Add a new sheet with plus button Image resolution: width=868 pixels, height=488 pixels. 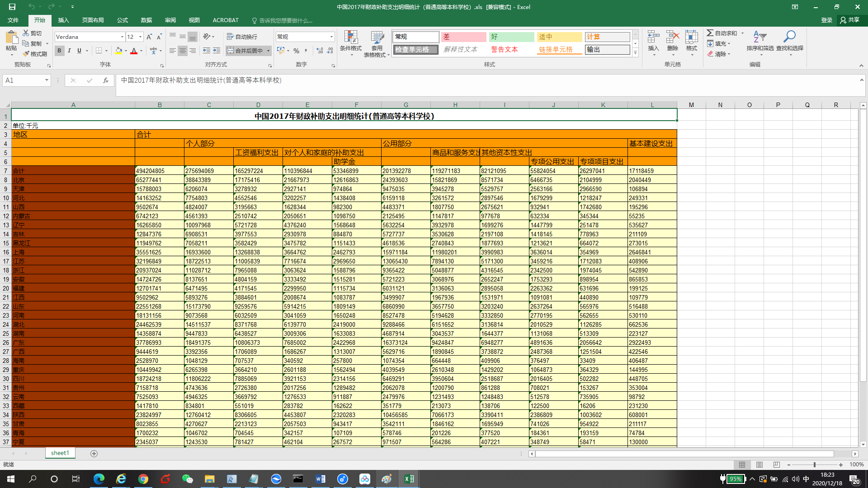[x=94, y=453]
